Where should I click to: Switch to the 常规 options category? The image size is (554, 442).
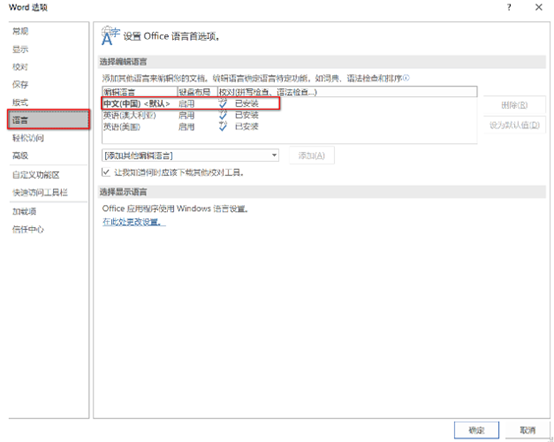click(20, 31)
